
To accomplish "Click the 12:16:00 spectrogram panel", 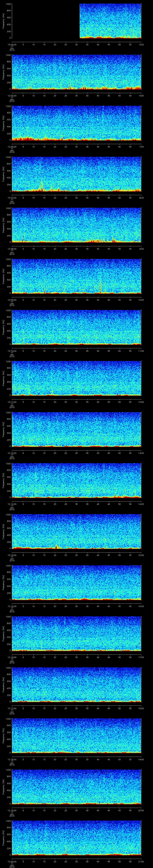I will click(x=76, y=633).
